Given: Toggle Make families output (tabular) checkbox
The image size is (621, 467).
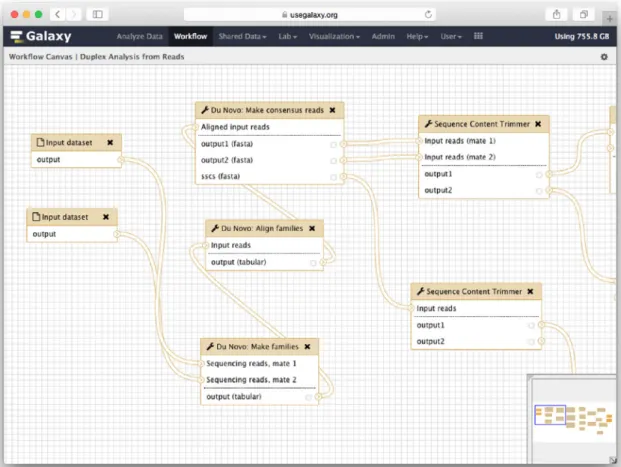Looking at the screenshot, I should point(309,397).
